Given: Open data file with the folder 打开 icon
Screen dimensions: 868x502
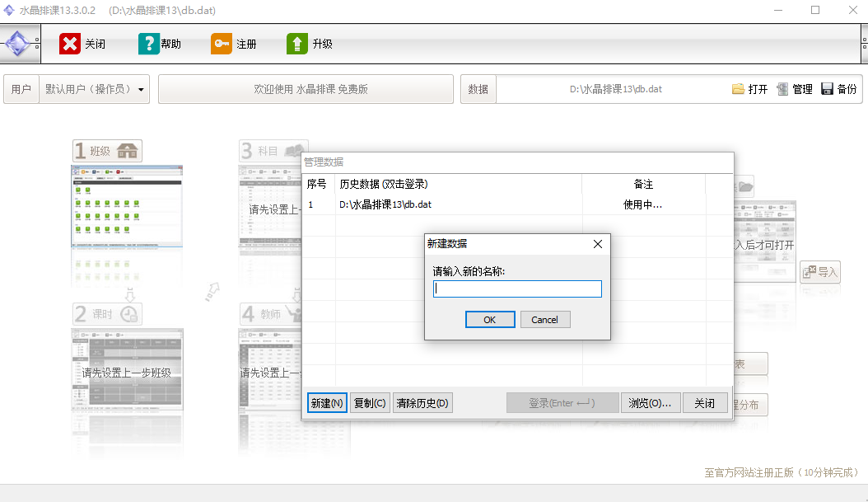Looking at the screenshot, I should tap(739, 89).
